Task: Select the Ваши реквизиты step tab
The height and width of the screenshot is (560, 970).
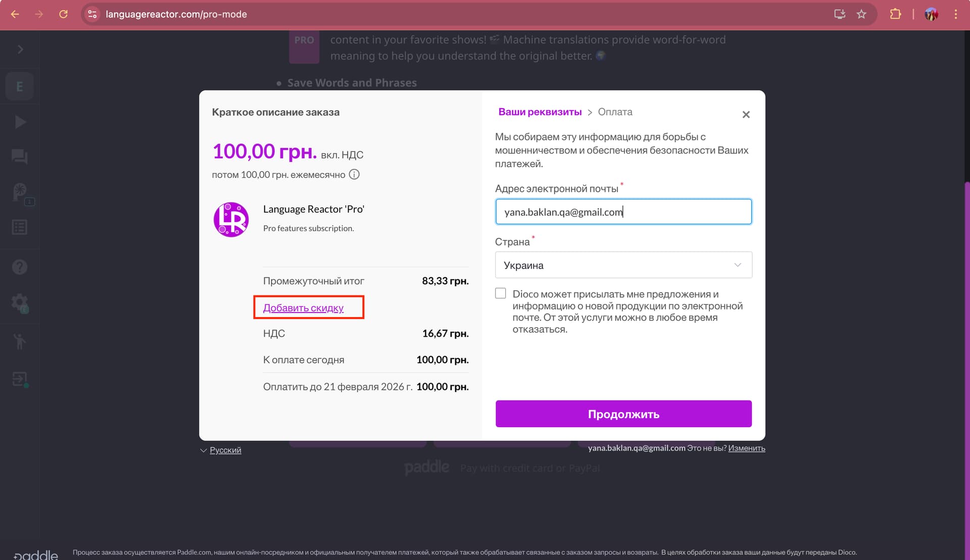Action: coord(540,112)
